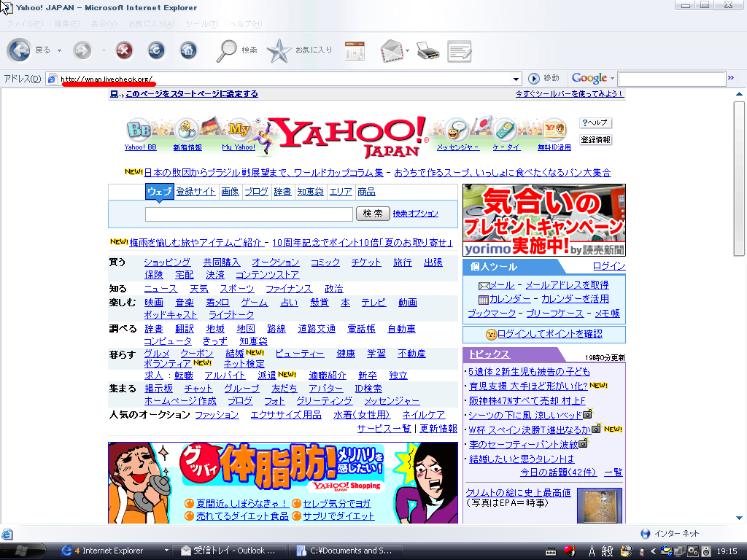Click the scrollbar up arrow
Viewport: 747px width, 560px height.
click(739, 94)
